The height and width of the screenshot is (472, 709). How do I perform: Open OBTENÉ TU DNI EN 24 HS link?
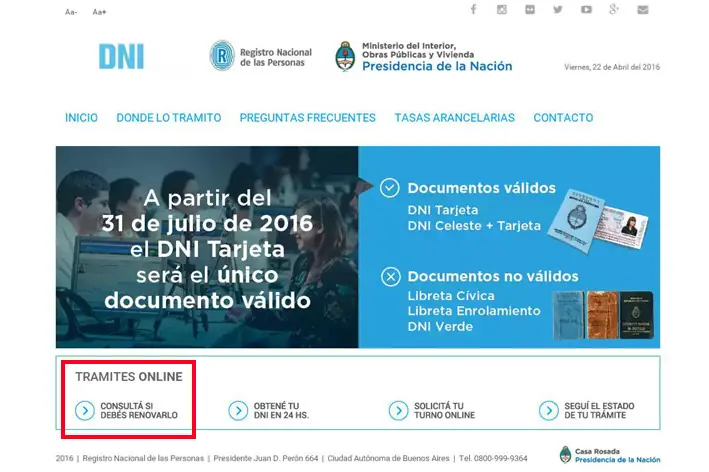(281, 411)
